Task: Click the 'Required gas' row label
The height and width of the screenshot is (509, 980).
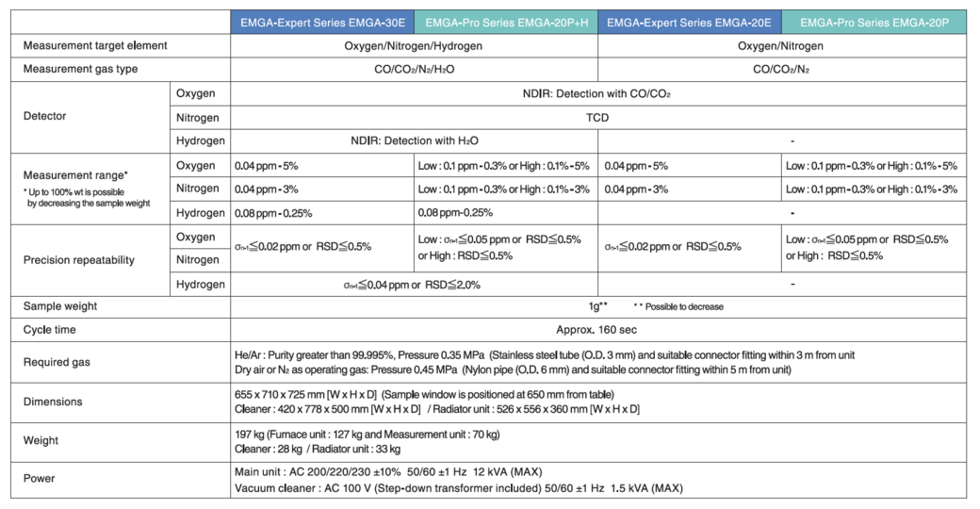Action: click(57, 362)
